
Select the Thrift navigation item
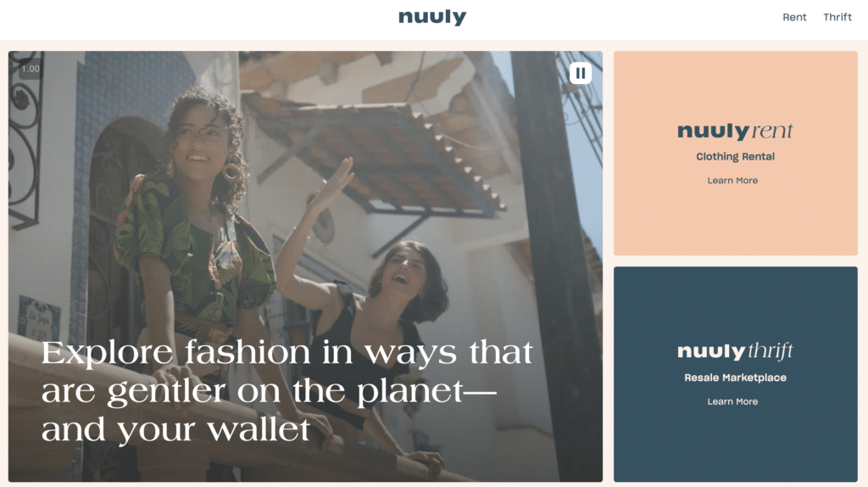coord(837,17)
